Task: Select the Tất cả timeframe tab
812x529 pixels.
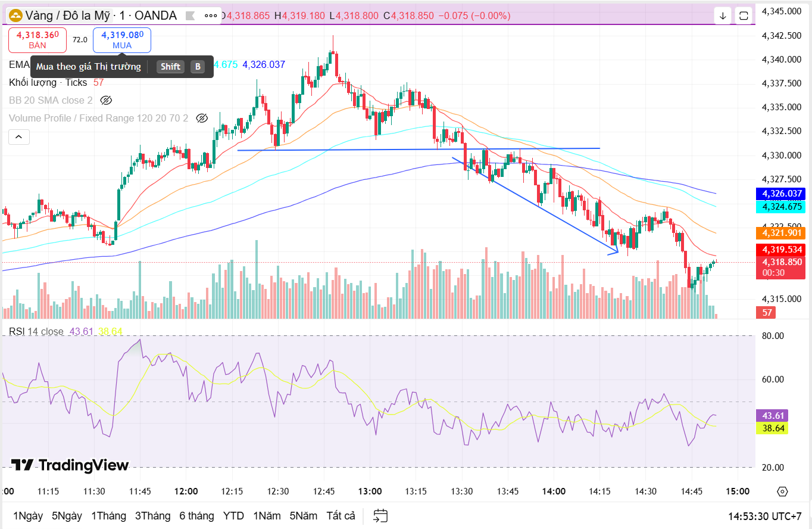Action: coord(340,516)
